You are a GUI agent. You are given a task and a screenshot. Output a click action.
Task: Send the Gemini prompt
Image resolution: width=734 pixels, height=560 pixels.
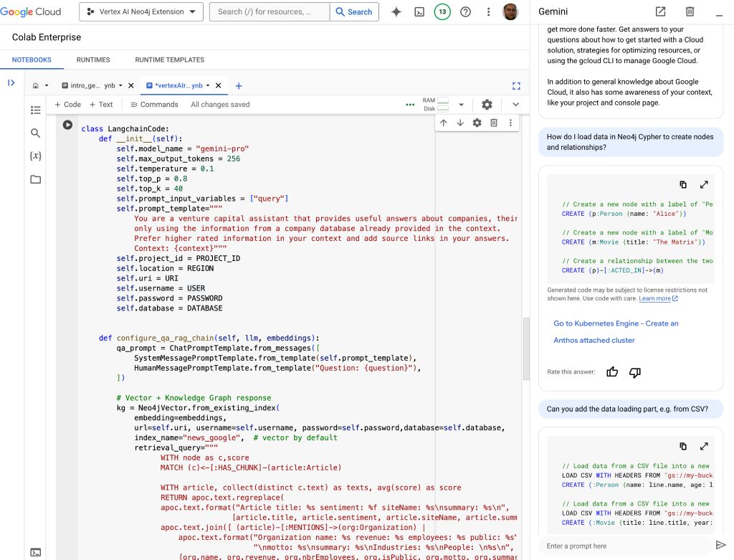coord(721,545)
